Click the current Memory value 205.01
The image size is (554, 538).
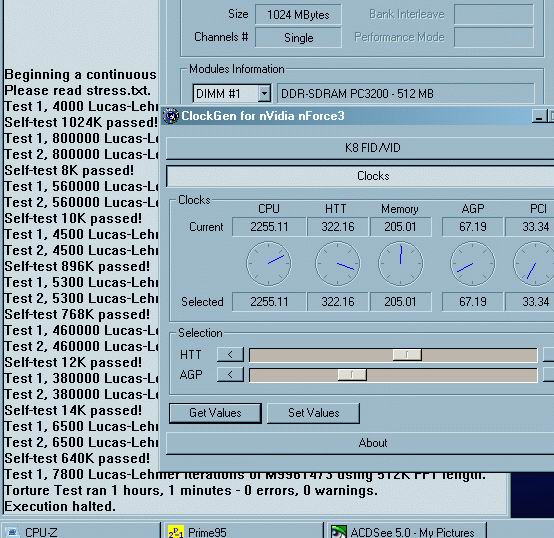[x=400, y=227]
